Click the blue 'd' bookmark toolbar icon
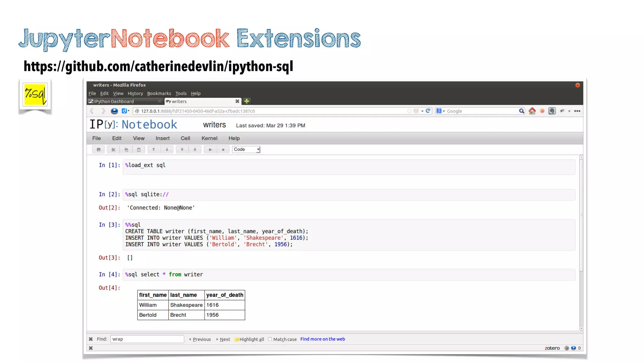 [125, 111]
